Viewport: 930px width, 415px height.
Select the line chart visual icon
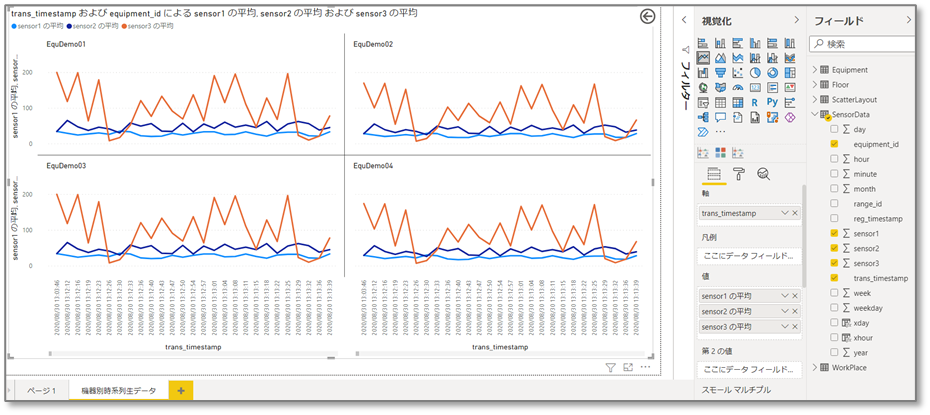(x=703, y=58)
